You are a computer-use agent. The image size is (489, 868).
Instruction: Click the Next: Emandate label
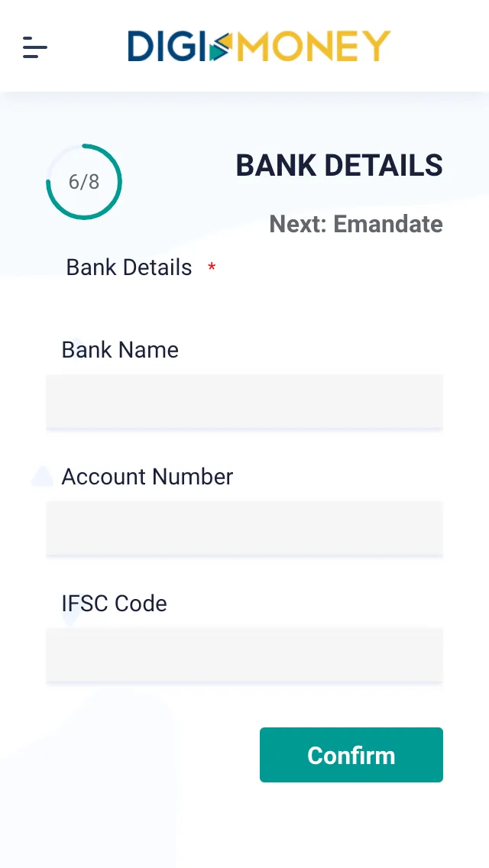356,224
